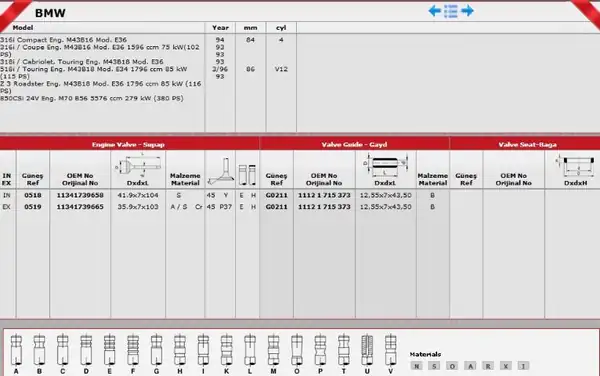The width and height of the screenshot is (600, 376).
Task: Select valve guide G0211 in IN row
Action: tap(276, 195)
